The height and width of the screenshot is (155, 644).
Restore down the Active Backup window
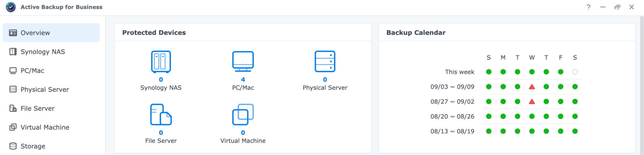pyautogui.click(x=617, y=7)
